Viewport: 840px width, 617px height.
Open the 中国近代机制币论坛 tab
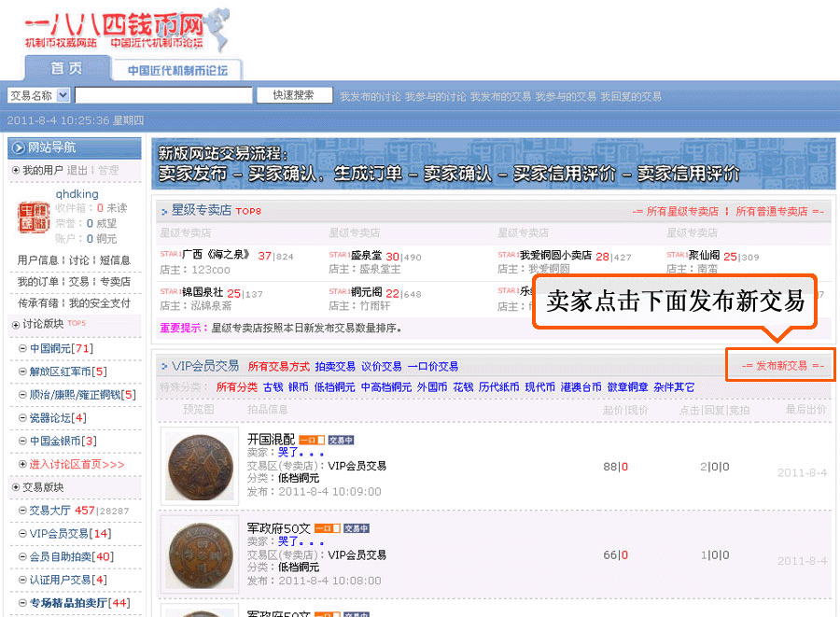[x=177, y=70]
